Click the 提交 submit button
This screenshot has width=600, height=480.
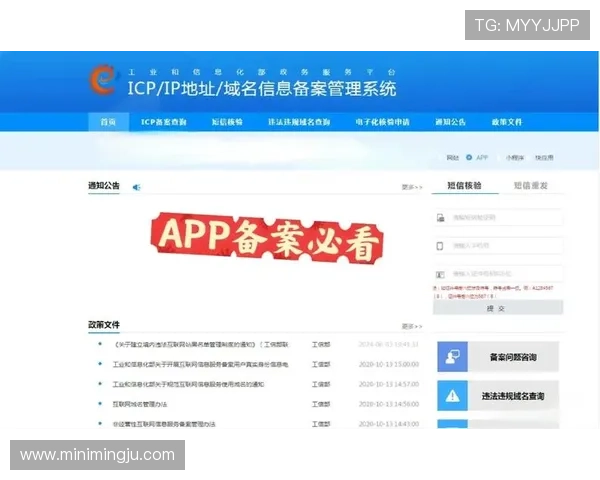click(498, 308)
